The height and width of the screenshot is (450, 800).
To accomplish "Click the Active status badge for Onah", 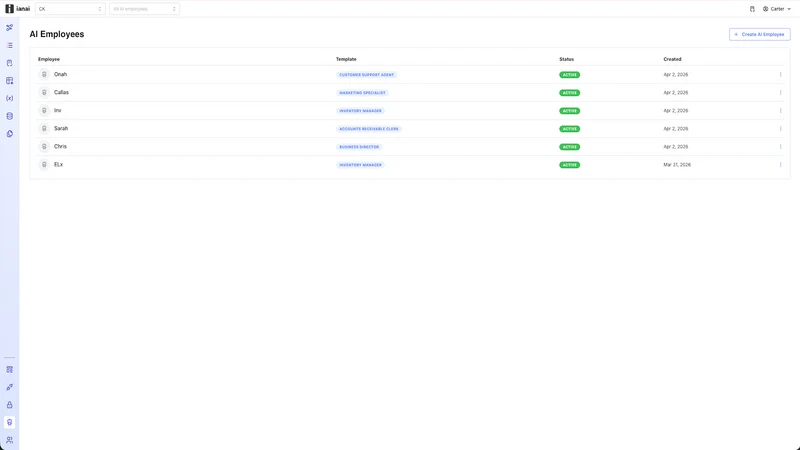I will (569, 75).
